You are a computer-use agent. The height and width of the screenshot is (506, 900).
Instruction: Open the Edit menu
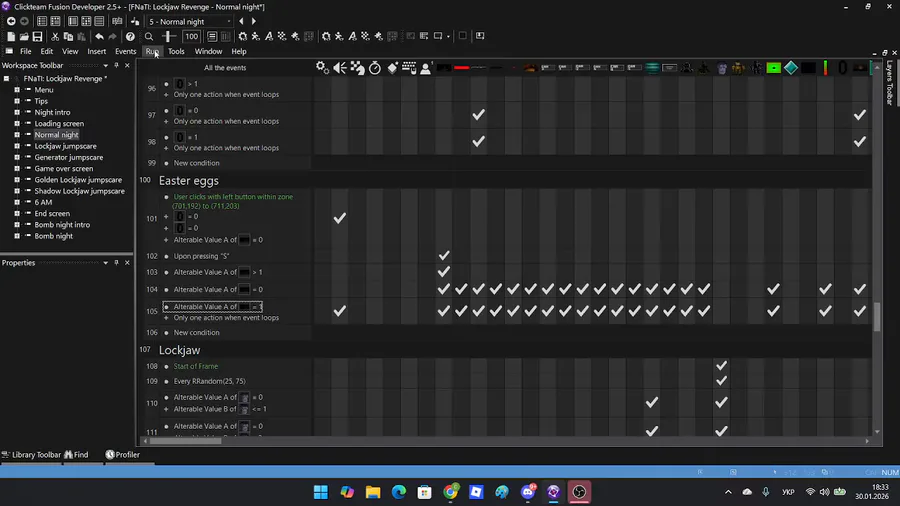46,52
